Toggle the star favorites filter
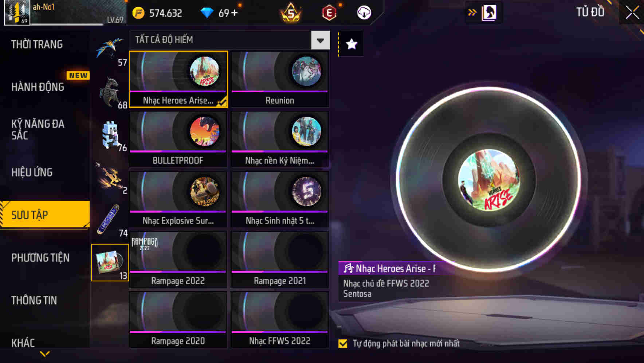Image resolution: width=644 pixels, height=363 pixels. [x=352, y=44]
